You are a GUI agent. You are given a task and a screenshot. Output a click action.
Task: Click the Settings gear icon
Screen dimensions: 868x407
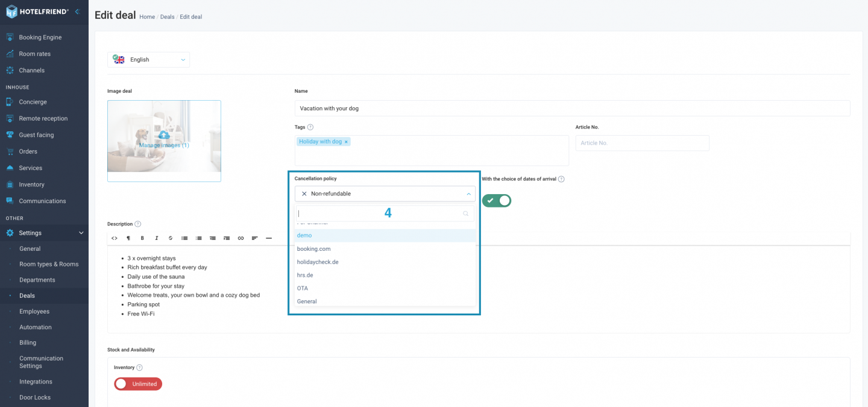pos(10,233)
